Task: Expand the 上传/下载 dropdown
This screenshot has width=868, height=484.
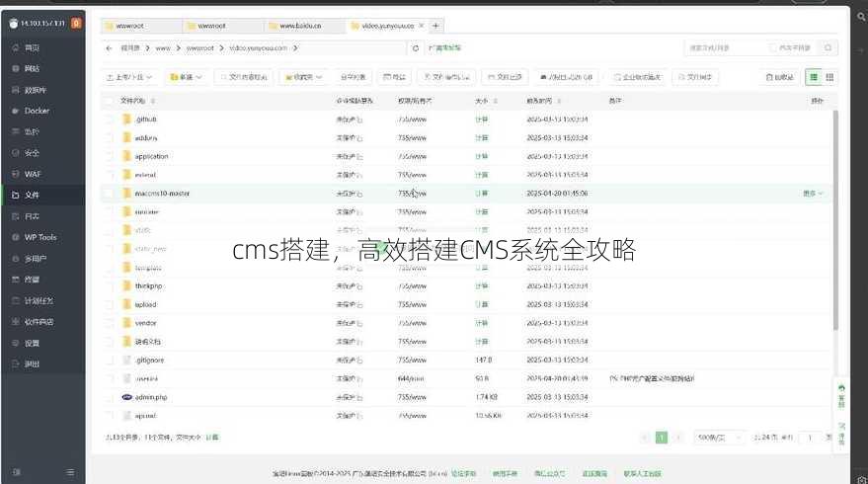Action: [129, 77]
